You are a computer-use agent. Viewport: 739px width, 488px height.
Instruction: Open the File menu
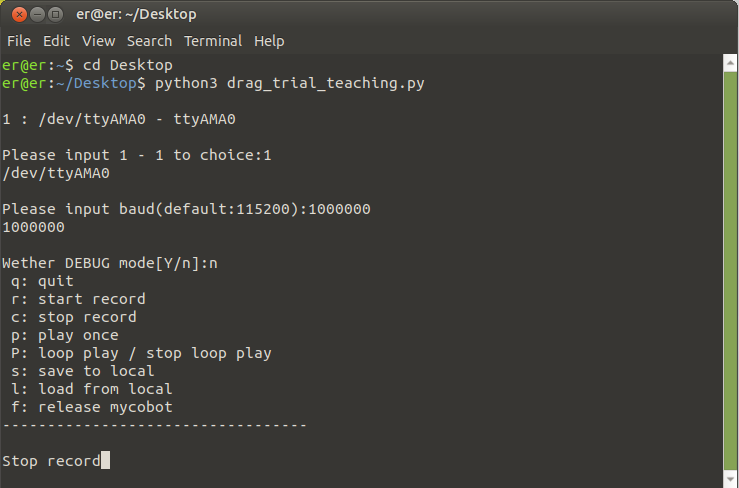pos(19,41)
